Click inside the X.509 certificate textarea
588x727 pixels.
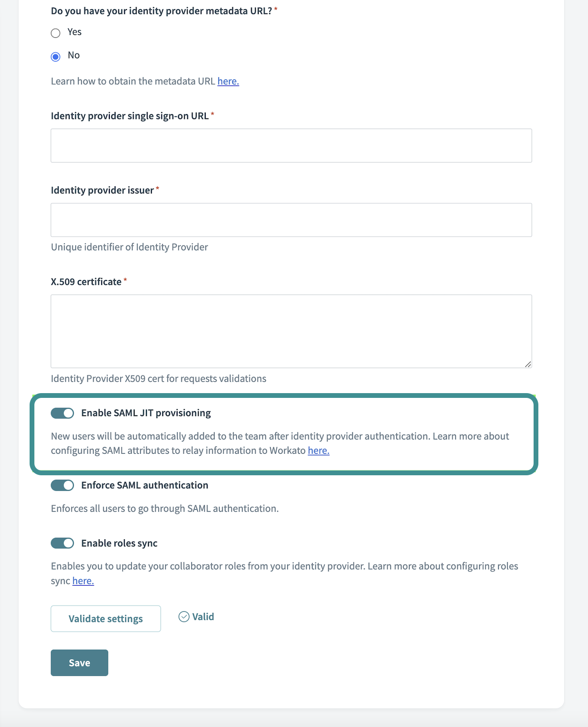coord(291,331)
